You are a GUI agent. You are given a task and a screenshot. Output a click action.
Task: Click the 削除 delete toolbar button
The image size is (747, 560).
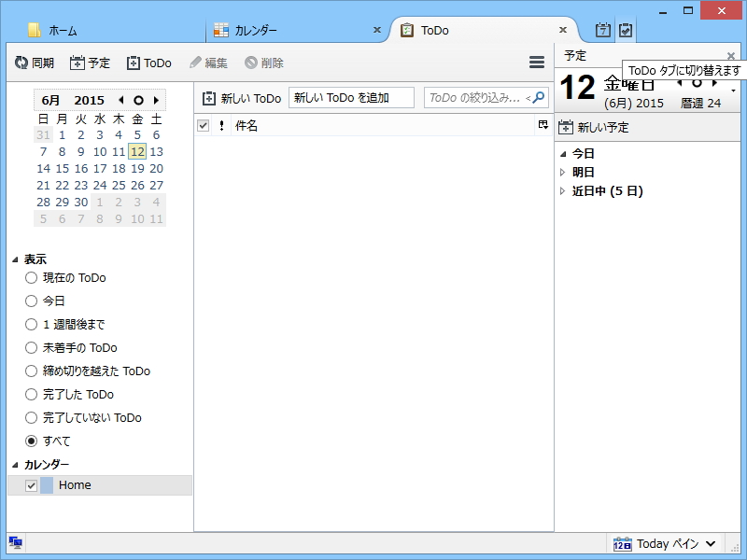point(264,63)
